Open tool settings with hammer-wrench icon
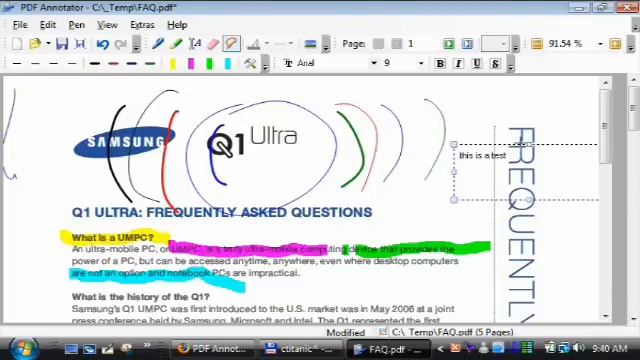 tap(250, 63)
